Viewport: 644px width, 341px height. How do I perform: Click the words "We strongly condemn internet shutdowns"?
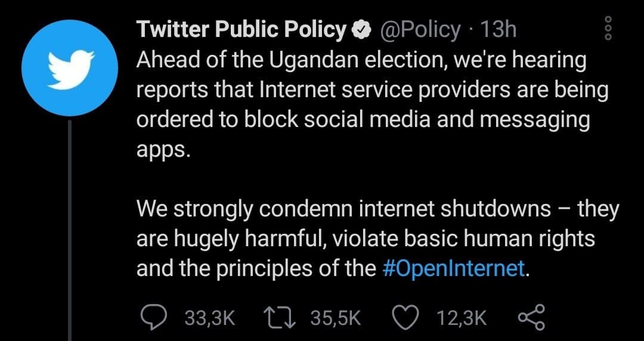point(343,209)
